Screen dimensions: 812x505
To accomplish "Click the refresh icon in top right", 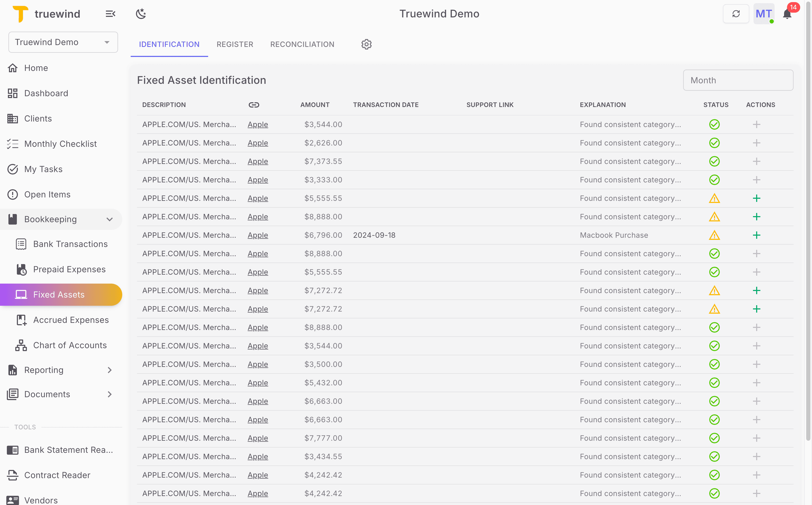I will pyautogui.click(x=736, y=13).
